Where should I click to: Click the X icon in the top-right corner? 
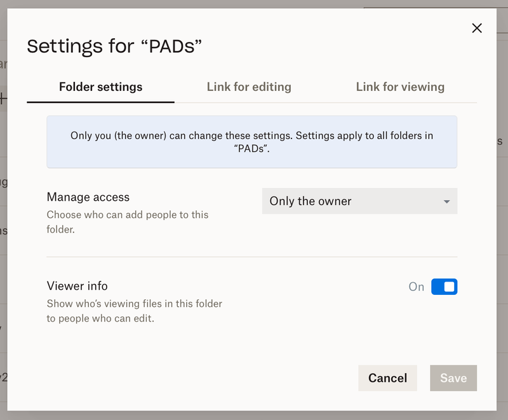tap(477, 28)
